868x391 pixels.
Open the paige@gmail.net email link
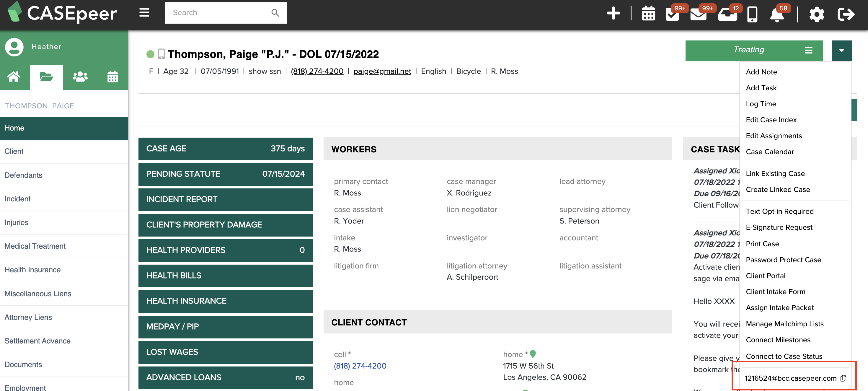382,71
